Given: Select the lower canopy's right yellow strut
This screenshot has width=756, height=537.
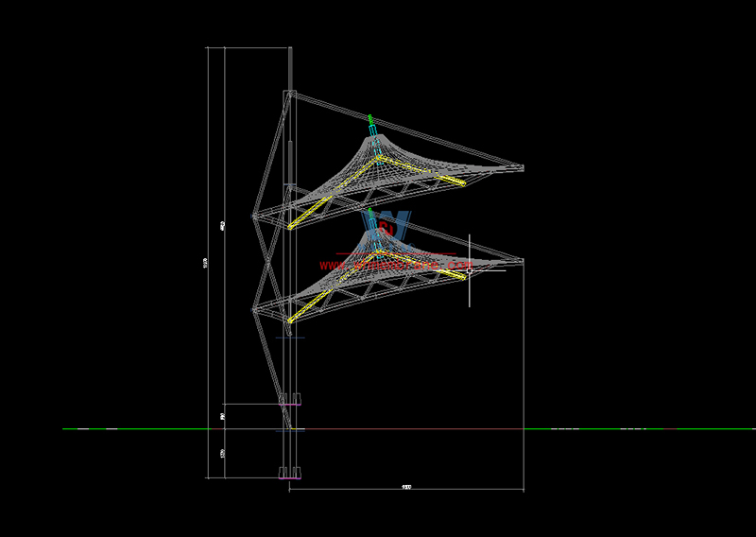Looking at the screenshot, I should [428, 264].
